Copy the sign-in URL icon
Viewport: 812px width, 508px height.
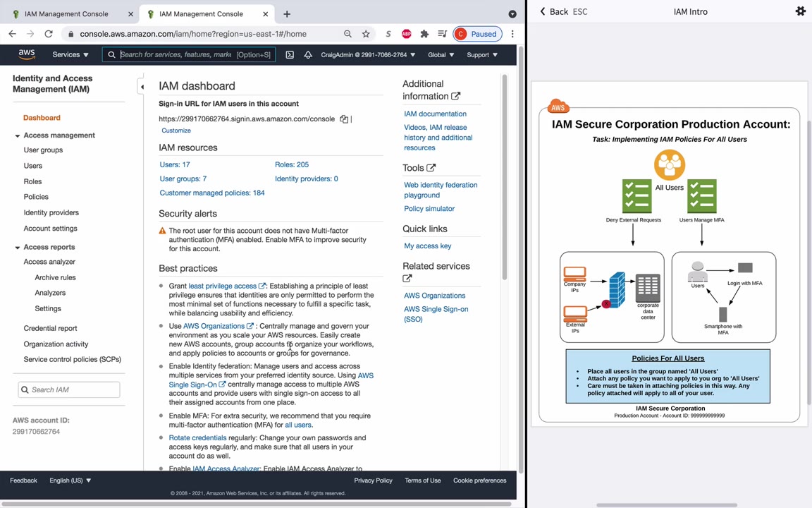344,119
